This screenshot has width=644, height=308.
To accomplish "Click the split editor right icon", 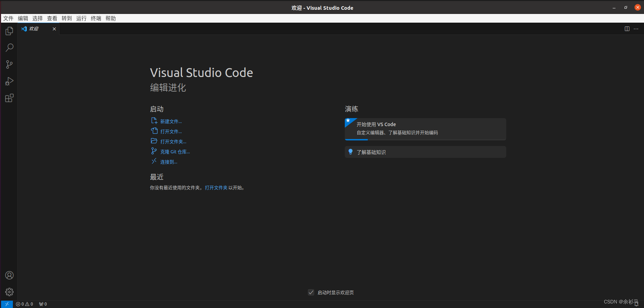I will click(627, 29).
